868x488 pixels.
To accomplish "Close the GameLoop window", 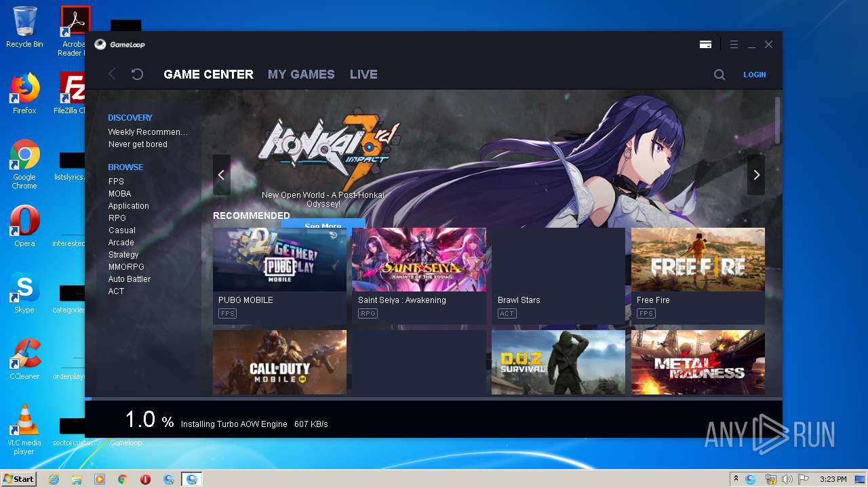I will click(768, 44).
